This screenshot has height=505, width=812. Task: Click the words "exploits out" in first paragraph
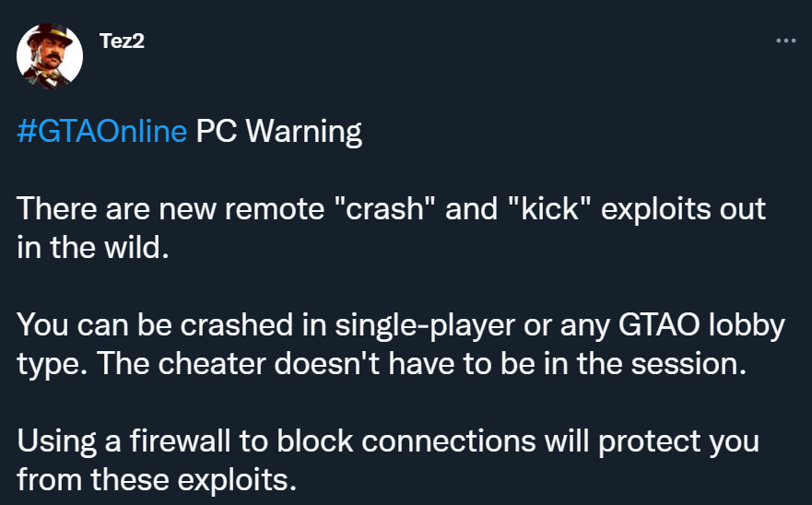click(688, 208)
